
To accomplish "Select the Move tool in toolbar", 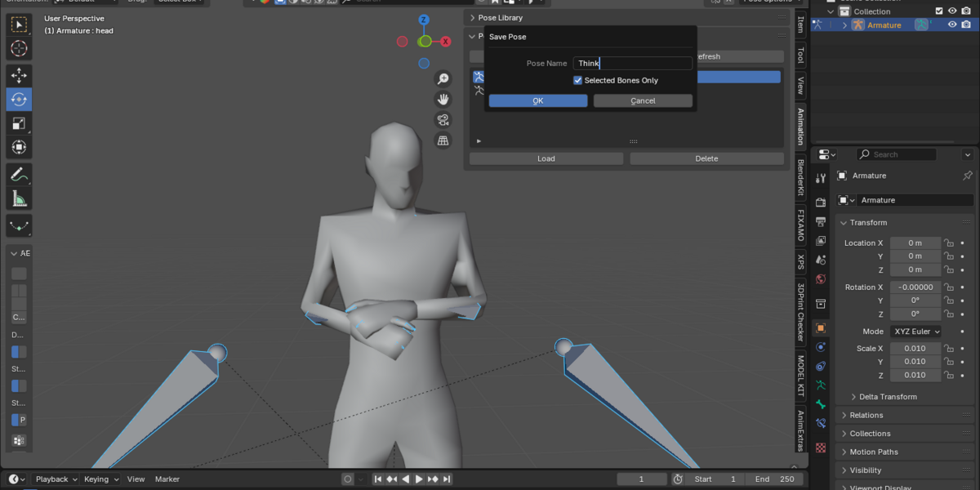I will tap(19, 75).
